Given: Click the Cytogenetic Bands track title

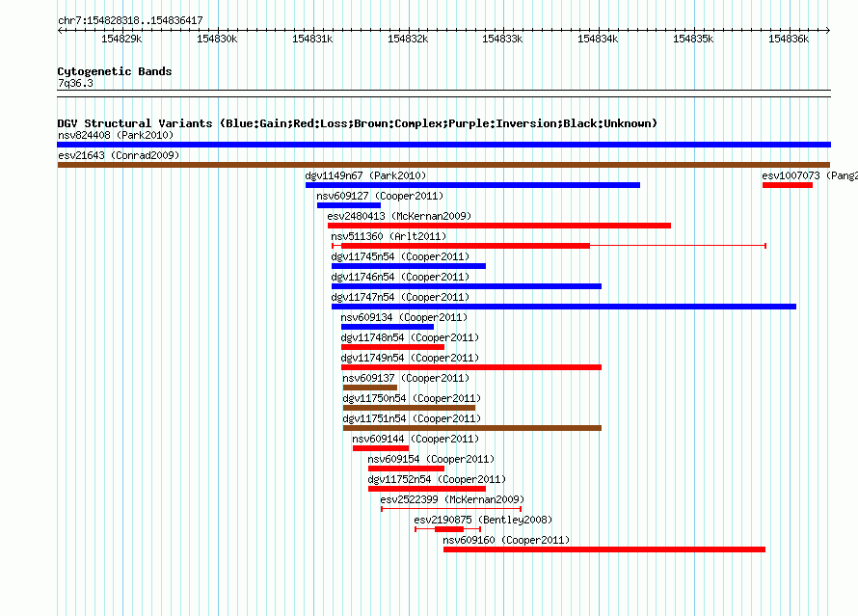Looking at the screenshot, I should [x=115, y=71].
